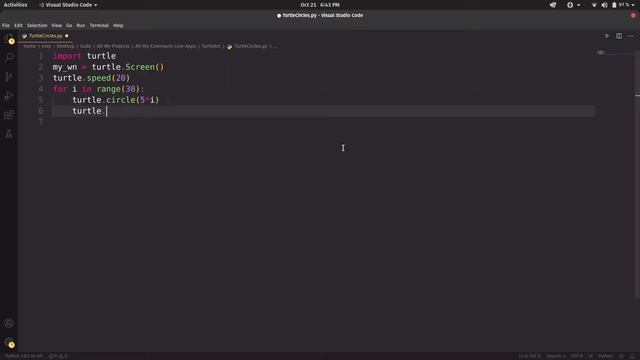The height and width of the screenshot is (360, 640).
Task: Click the Python language mode status entry
Action: pyautogui.click(x=605, y=356)
